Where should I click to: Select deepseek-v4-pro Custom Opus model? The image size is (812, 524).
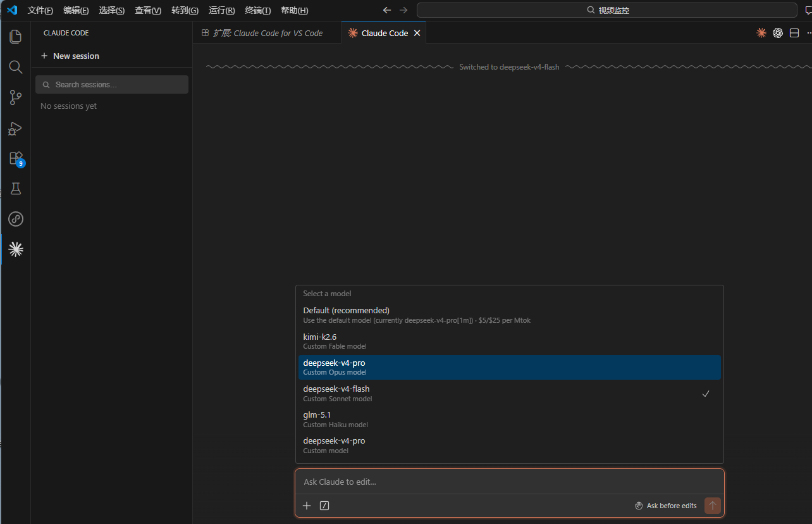pyautogui.click(x=510, y=367)
